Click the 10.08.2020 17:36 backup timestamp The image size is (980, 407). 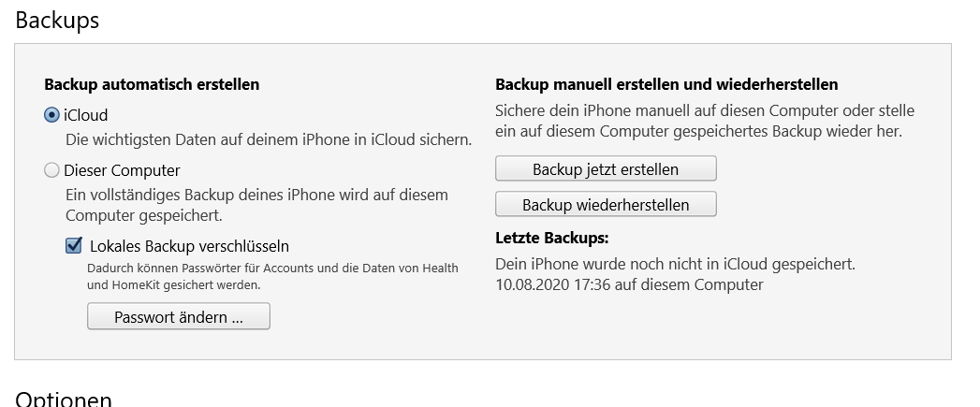pos(629,283)
